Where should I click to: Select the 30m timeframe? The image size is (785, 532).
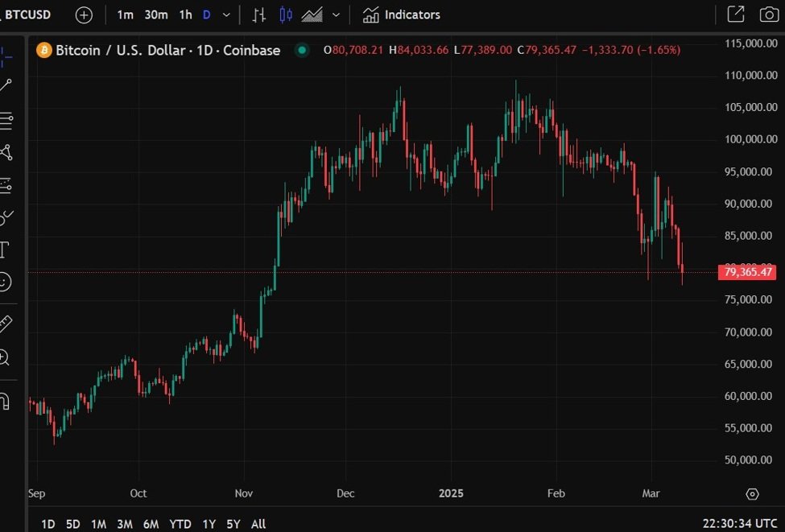pos(156,14)
